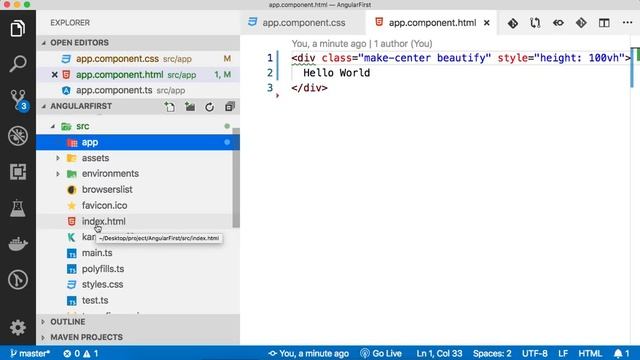The height and width of the screenshot is (360, 640).
Task: Open the Git graph circular icon view
Action: coord(18,280)
